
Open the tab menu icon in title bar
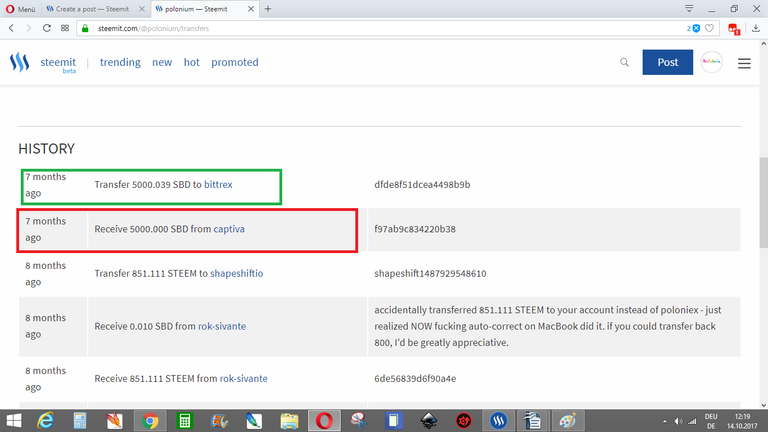click(689, 8)
